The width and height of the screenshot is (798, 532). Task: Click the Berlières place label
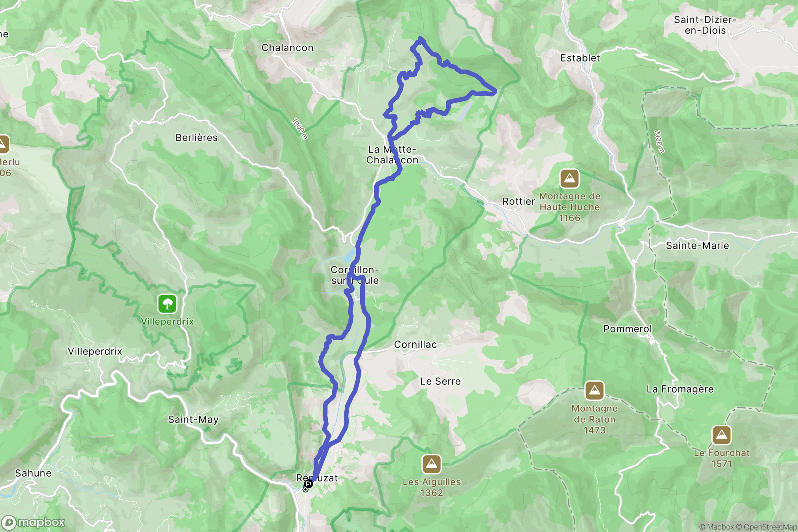click(x=196, y=138)
